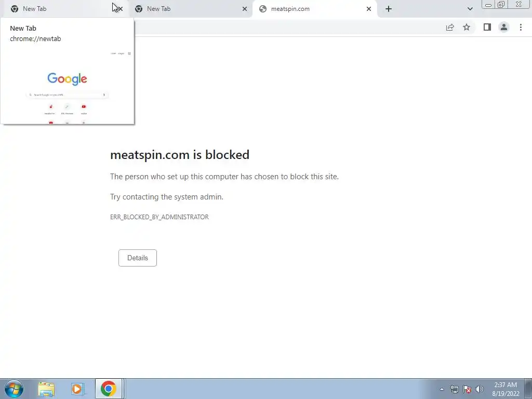Viewport: 532px width, 399px height.
Task: Open Windows Explorer from the taskbar
Action: click(46, 389)
